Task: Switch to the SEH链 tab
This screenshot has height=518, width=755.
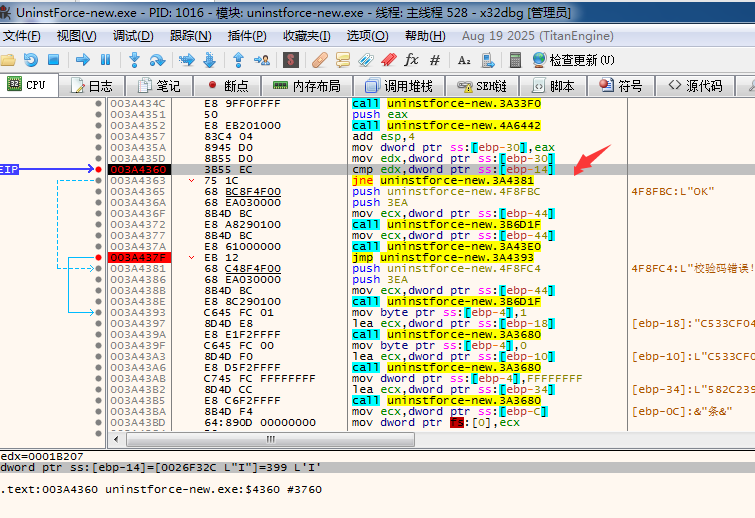Action: click(x=482, y=86)
